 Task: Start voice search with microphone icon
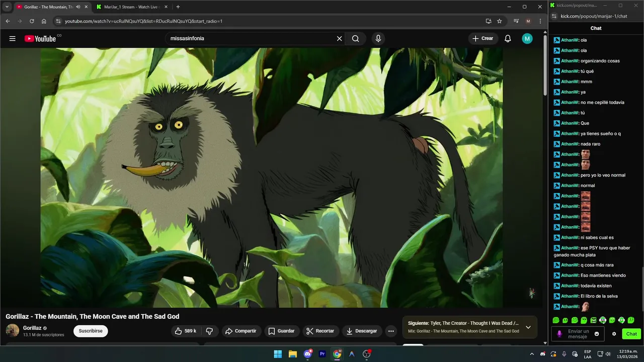[x=378, y=39]
